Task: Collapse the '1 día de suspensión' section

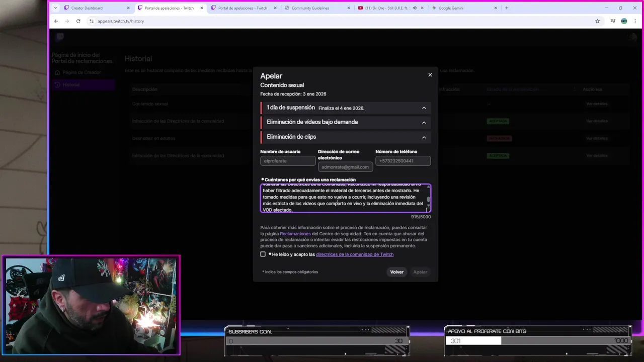Action: [x=424, y=108]
